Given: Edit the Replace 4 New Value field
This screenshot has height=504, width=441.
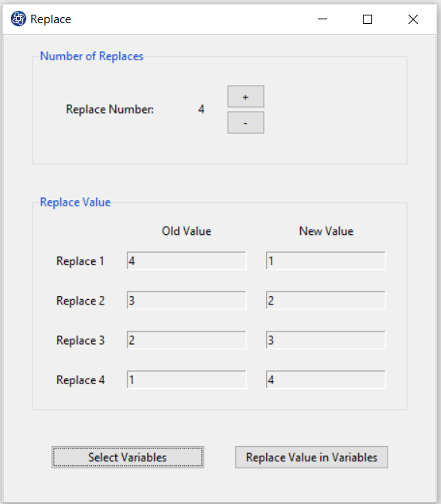Looking at the screenshot, I should [326, 380].
